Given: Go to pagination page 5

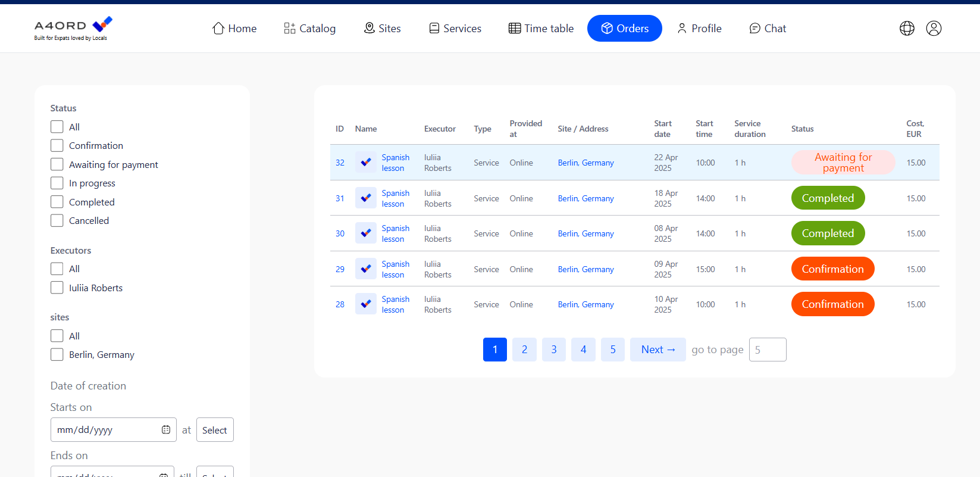Looking at the screenshot, I should [x=613, y=350].
